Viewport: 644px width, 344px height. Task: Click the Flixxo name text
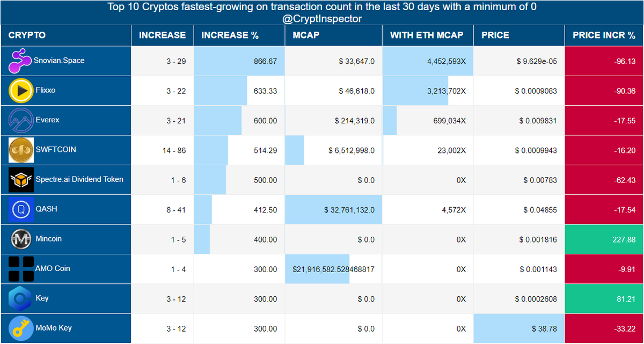(x=46, y=90)
